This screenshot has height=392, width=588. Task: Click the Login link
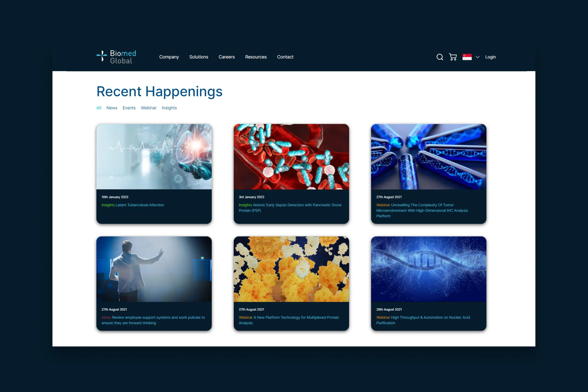490,57
